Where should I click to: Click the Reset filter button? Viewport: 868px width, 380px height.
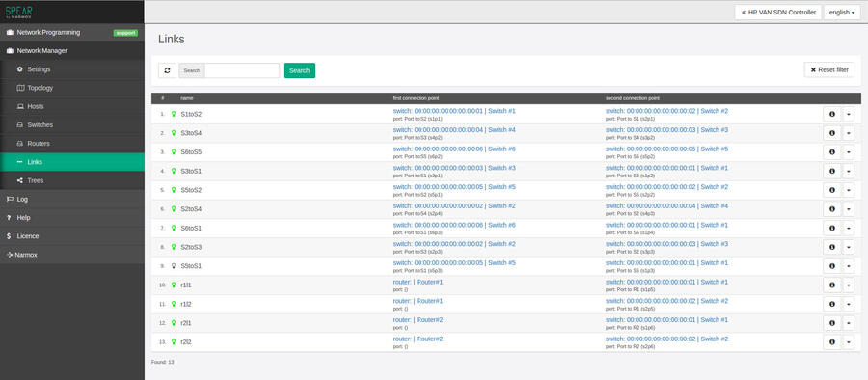tap(829, 69)
